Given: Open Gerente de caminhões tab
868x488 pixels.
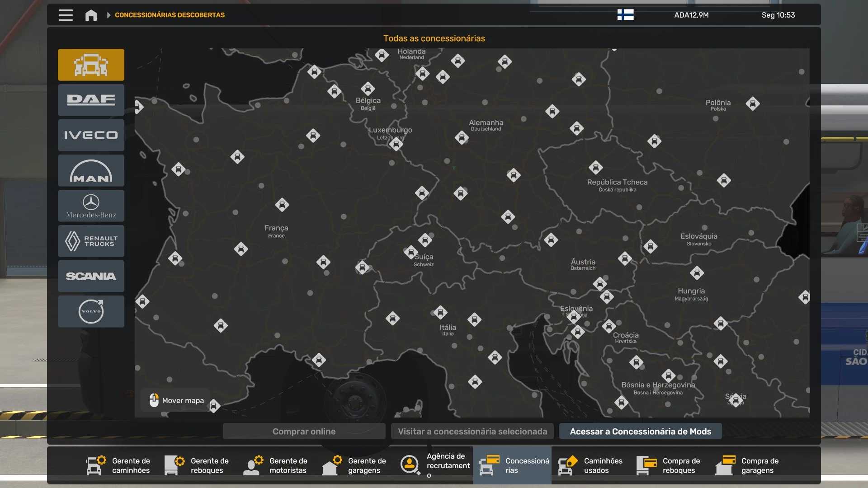Looking at the screenshot, I should point(118,465).
